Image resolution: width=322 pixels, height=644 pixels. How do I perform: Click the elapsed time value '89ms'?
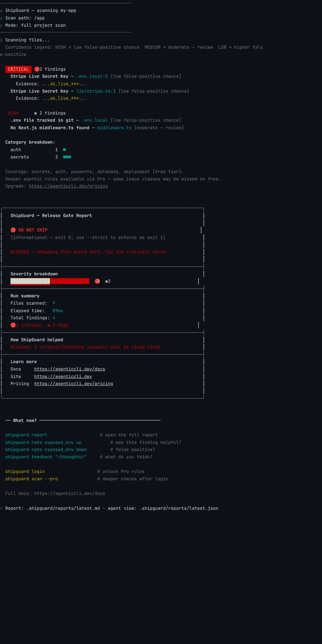tap(58, 310)
